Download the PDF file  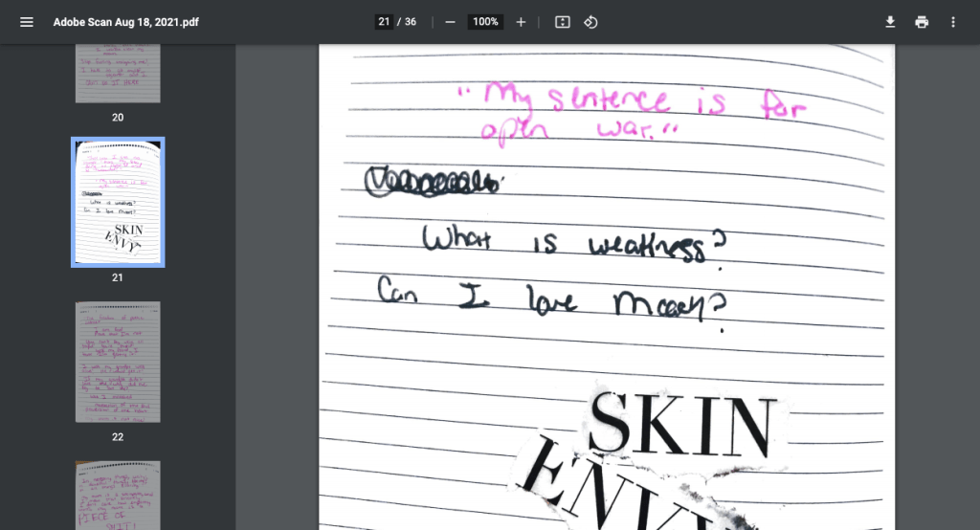point(890,22)
